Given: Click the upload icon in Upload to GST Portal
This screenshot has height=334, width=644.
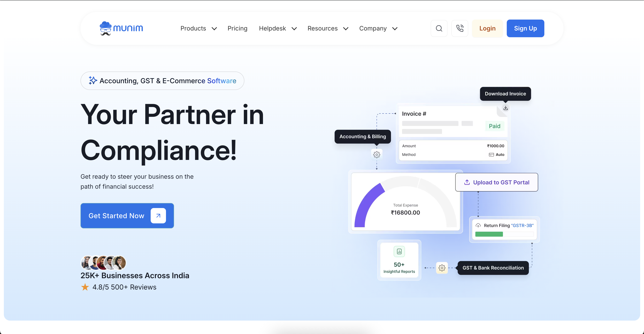Looking at the screenshot, I should (467, 182).
